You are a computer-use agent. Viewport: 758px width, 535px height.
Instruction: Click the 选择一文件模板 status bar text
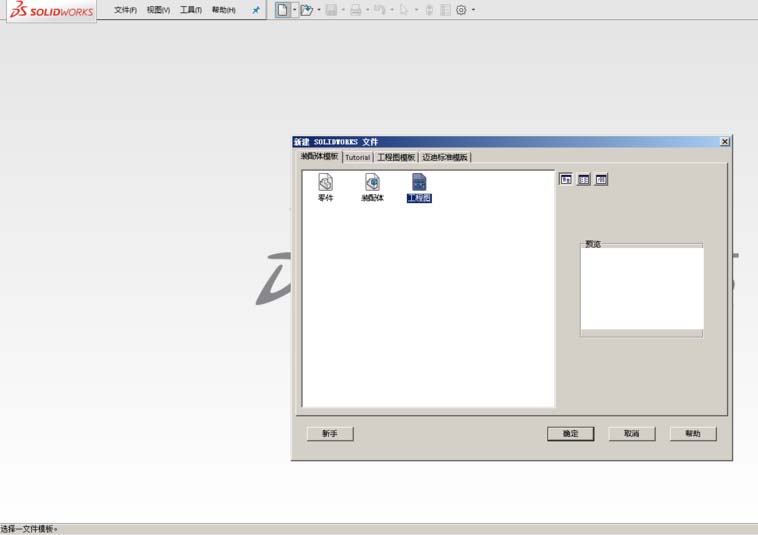tap(29, 529)
